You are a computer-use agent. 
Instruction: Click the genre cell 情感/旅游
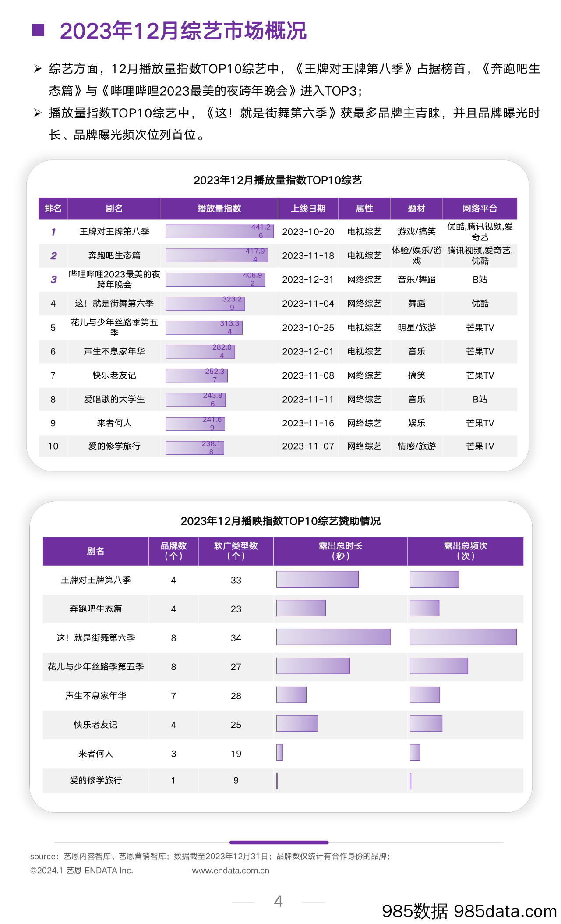(416, 446)
